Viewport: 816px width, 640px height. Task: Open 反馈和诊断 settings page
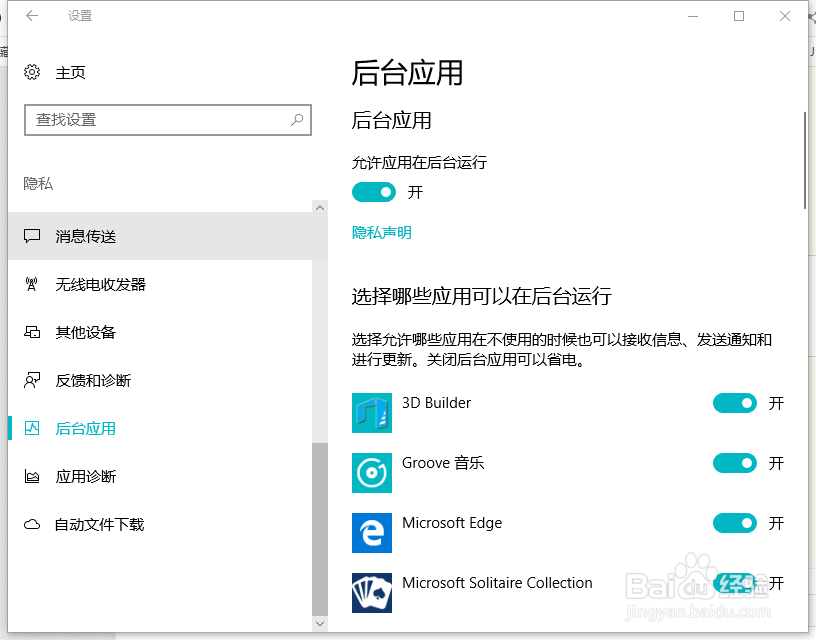tap(160, 380)
